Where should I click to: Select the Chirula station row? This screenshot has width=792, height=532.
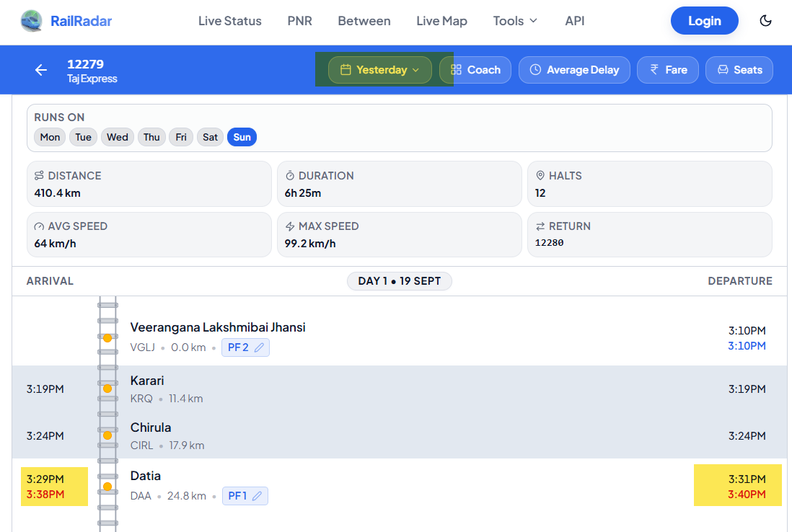(400, 435)
